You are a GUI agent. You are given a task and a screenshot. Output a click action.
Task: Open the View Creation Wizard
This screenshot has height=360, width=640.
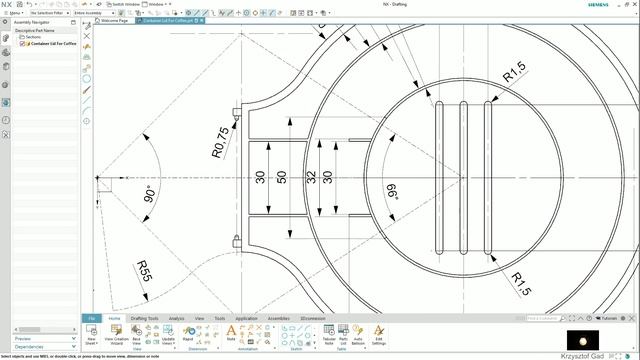(x=116, y=334)
